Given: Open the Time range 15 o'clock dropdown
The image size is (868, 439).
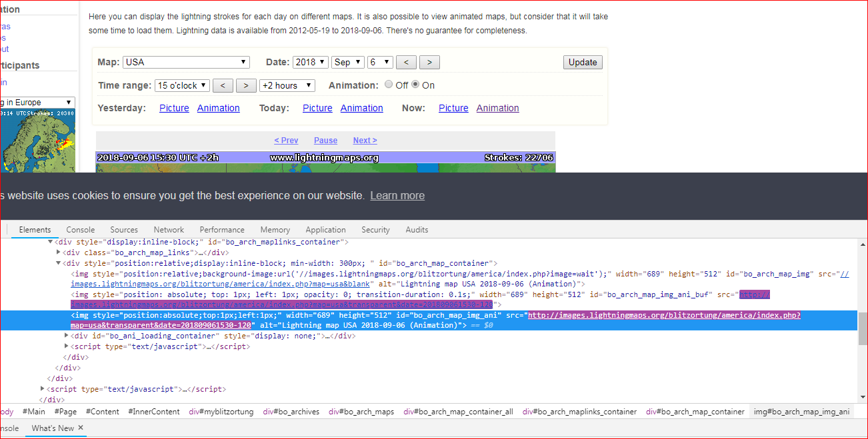Looking at the screenshot, I should [183, 85].
